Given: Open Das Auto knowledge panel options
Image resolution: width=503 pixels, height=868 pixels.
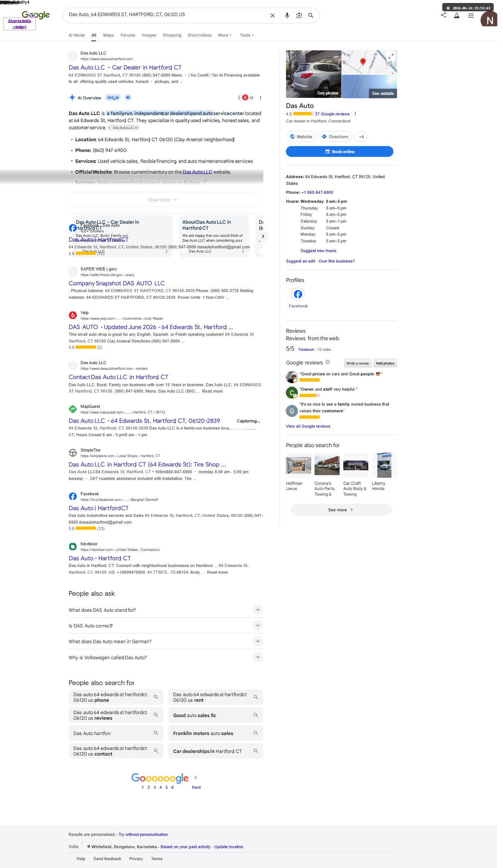Looking at the screenshot, I should 355,114.
